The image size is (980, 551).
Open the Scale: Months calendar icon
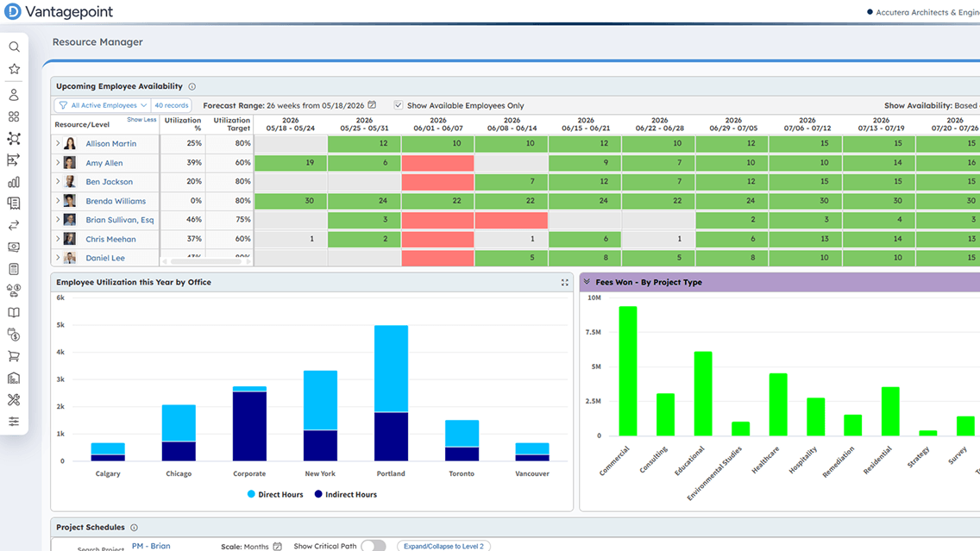tap(278, 547)
